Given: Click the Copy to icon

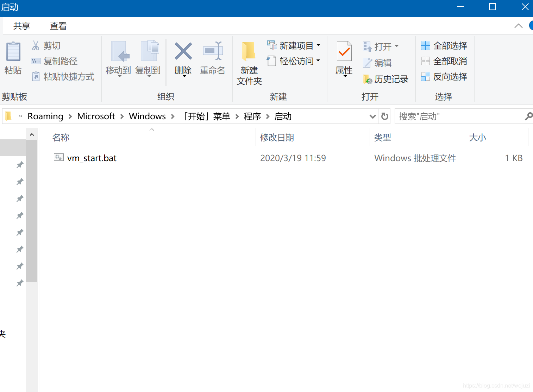Looking at the screenshot, I should click(150, 51).
